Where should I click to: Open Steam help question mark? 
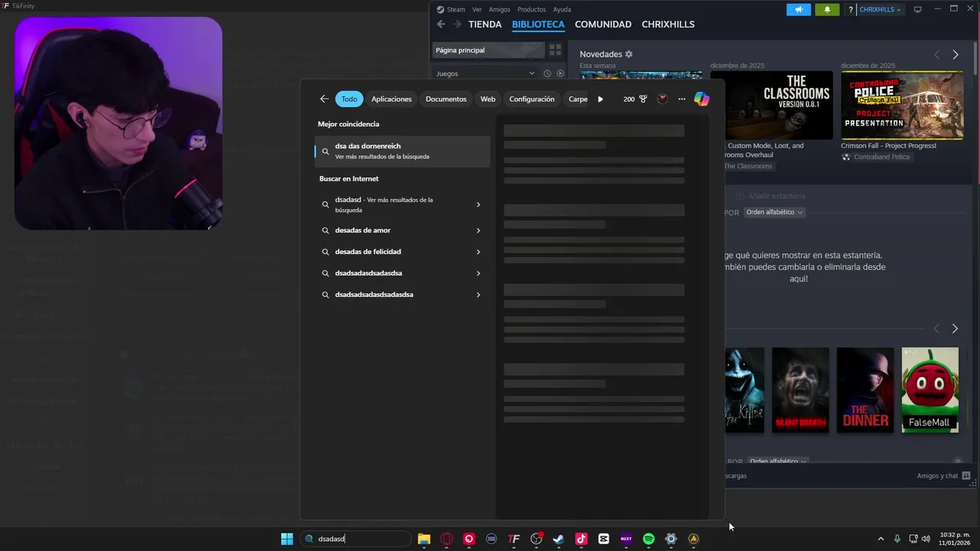click(851, 9)
